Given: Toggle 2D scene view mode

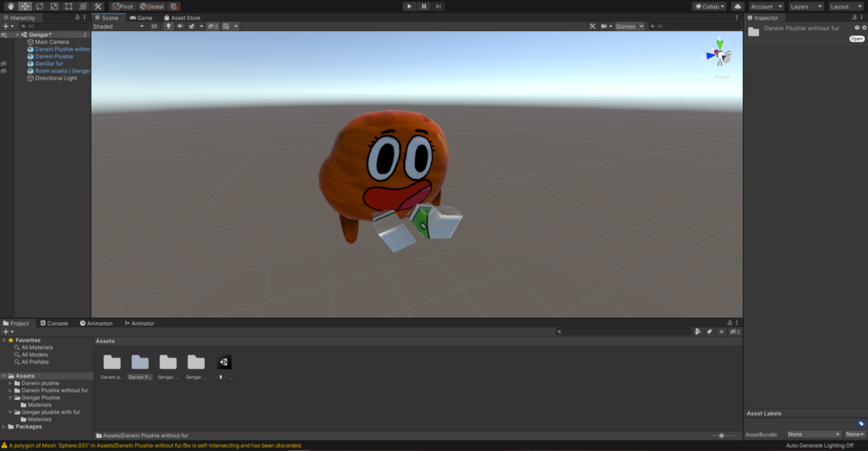Looking at the screenshot, I should click(x=154, y=26).
